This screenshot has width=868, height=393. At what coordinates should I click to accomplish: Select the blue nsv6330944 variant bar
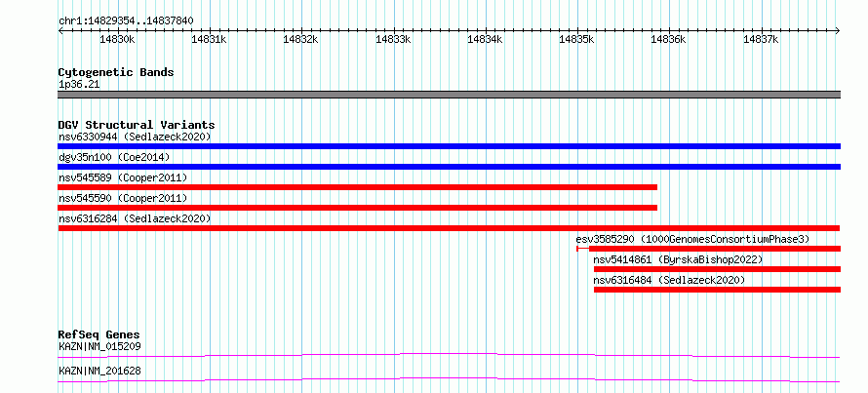click(x=449, y=146)
